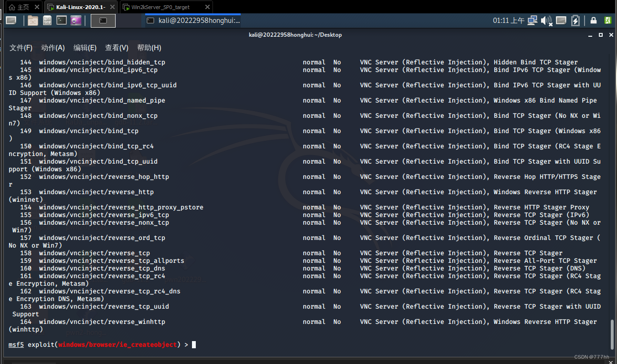Click the red windows/browser/ie_createobject text
Viewport: 617px width, 364px height.
[x=117, y=344]
